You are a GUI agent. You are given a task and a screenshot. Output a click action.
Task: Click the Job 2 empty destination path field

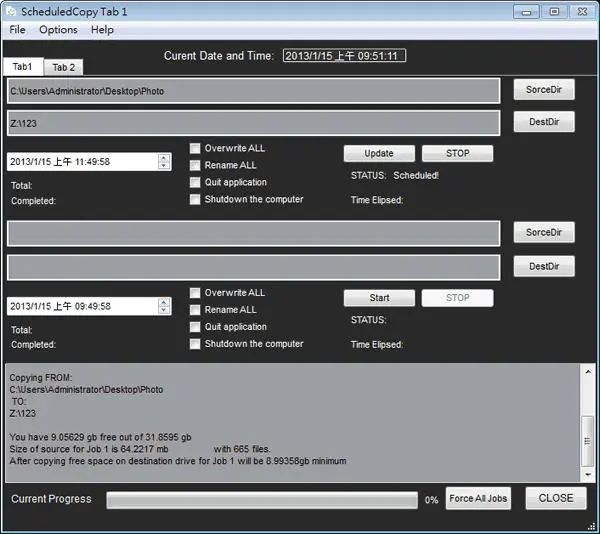tap(253, 267)
